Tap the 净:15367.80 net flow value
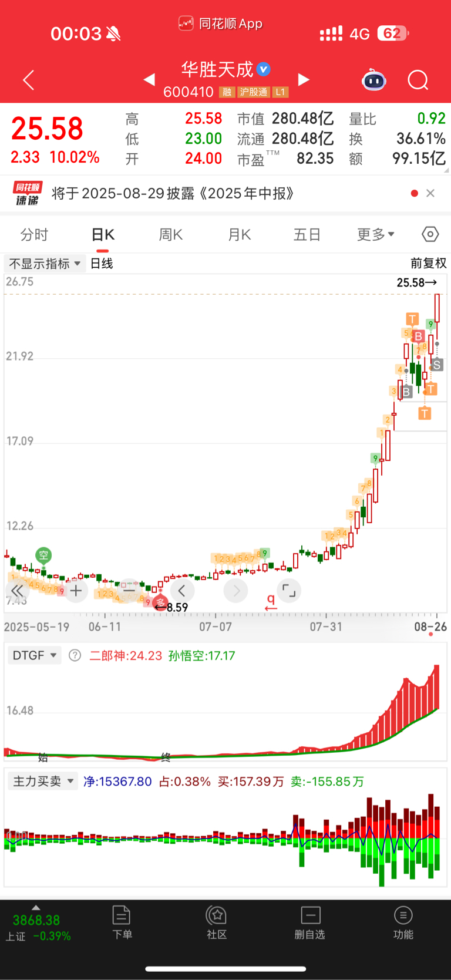 [117, 782]
